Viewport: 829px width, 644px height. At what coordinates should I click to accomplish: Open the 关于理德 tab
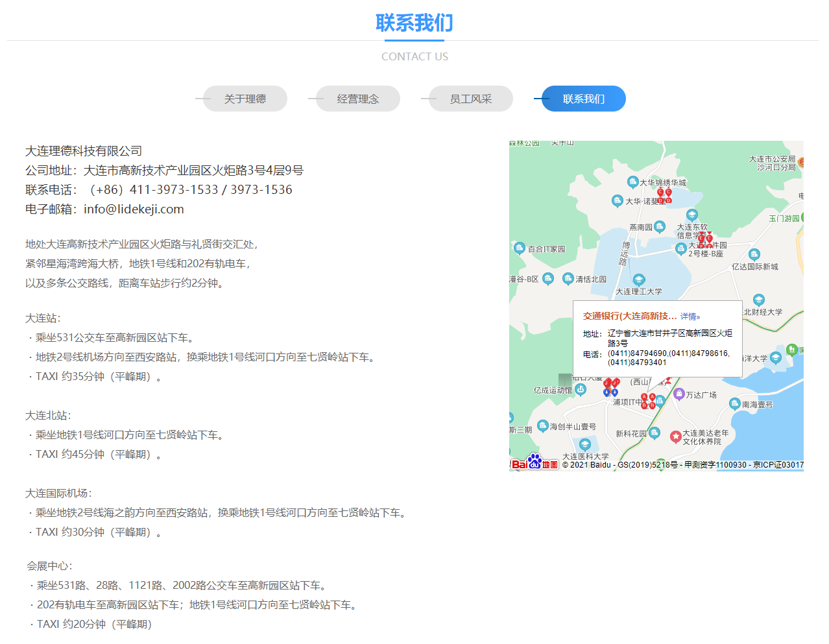click(245, 99)
